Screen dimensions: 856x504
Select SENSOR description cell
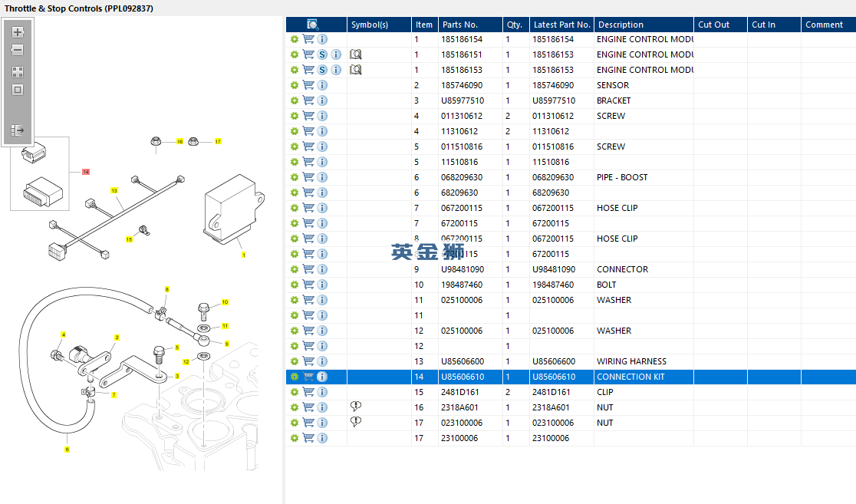[x=644, y=85]
